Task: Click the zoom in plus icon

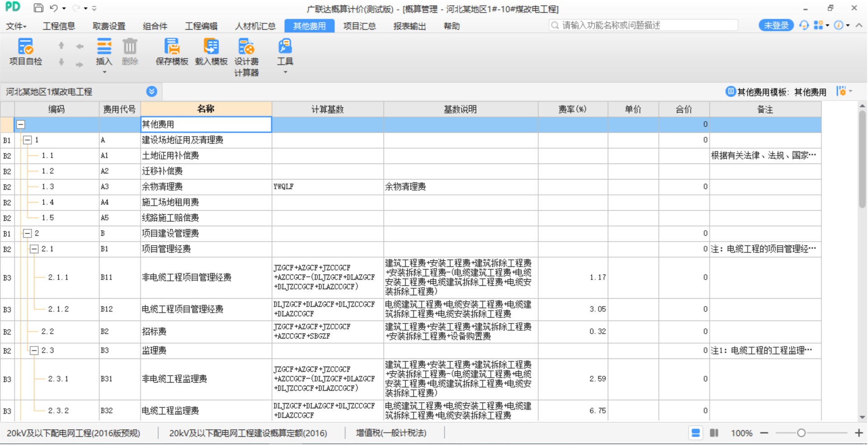Action: pyautogui.click(x=859, y=433)
